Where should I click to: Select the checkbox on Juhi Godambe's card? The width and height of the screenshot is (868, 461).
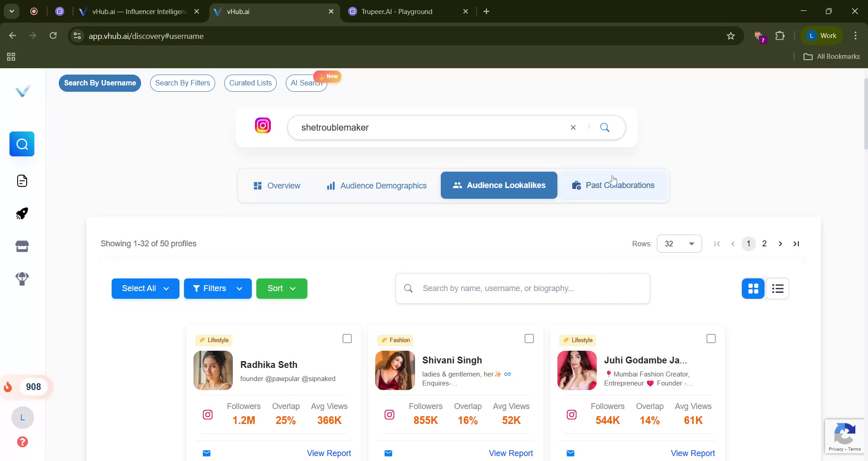tap(711, 338)
